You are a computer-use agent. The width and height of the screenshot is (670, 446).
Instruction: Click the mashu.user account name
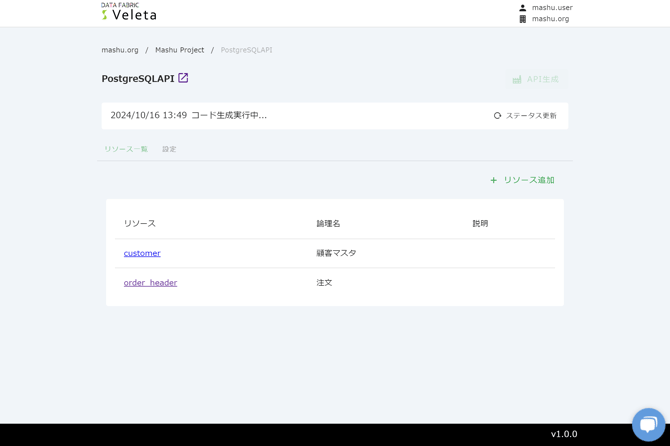pos(552,8)
